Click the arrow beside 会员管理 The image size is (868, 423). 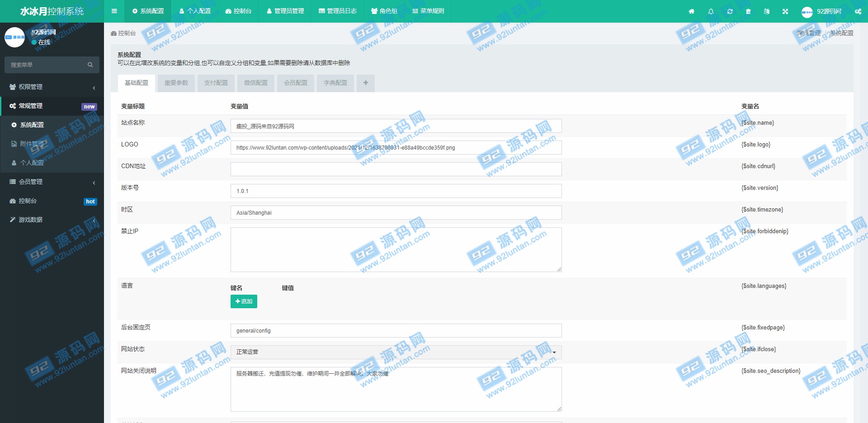(x=94, y=183)
